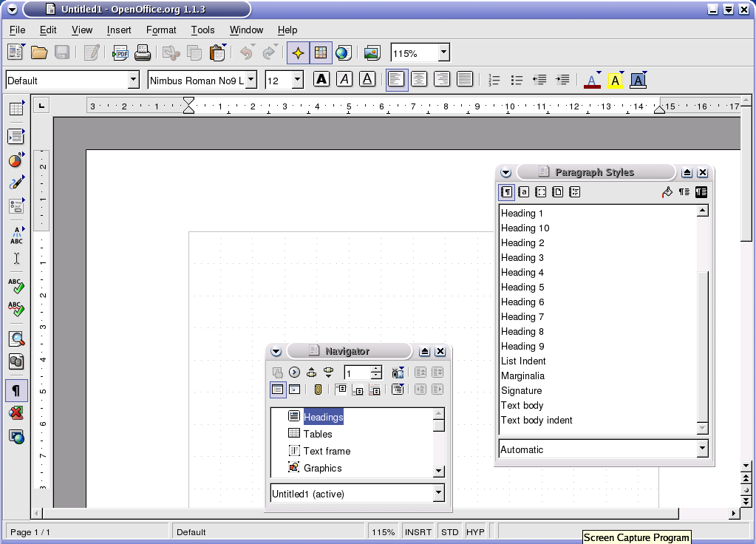The height and width of the screenshot is (544, 756).
Task: Open the Insert menu
Action: click(x=118, y=30)
